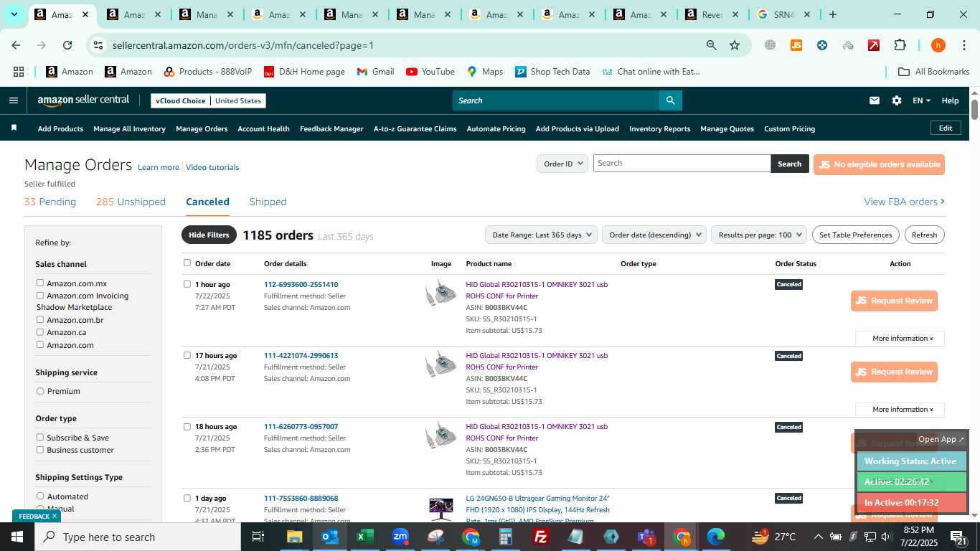Open A-to-z Guarantee Claims in nav bar
Viewport: 980px width, 551px height.
pyautogui.click(x=415, y=128)
